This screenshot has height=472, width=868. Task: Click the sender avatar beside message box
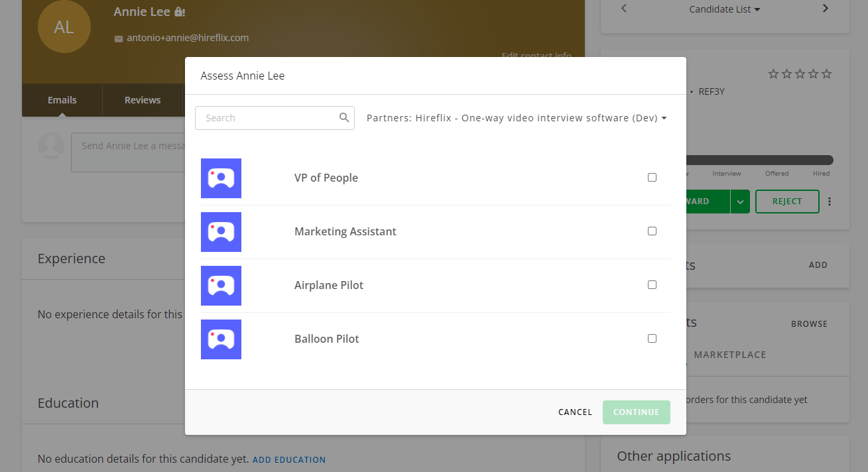[51, 146]
